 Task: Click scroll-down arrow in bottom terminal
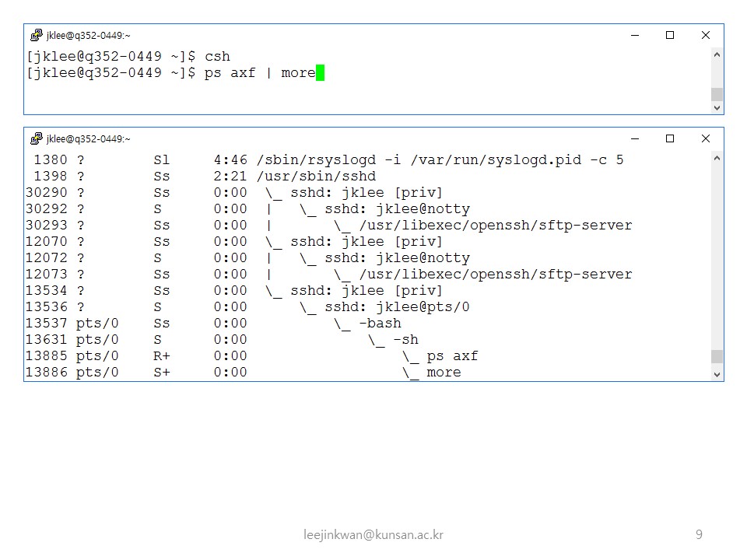point(717,374)
